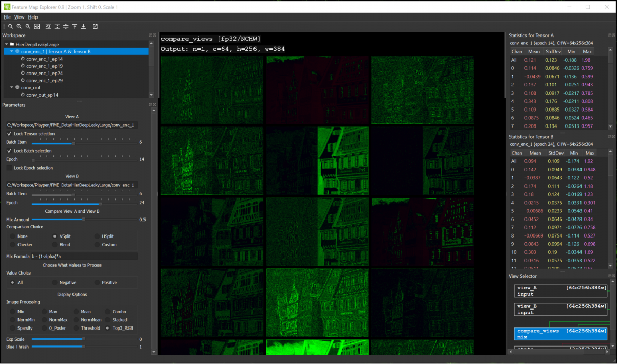Viewport: 617px width, 364px height.
Task: Click the Blue Thresh slider
Action: (84, 347)
